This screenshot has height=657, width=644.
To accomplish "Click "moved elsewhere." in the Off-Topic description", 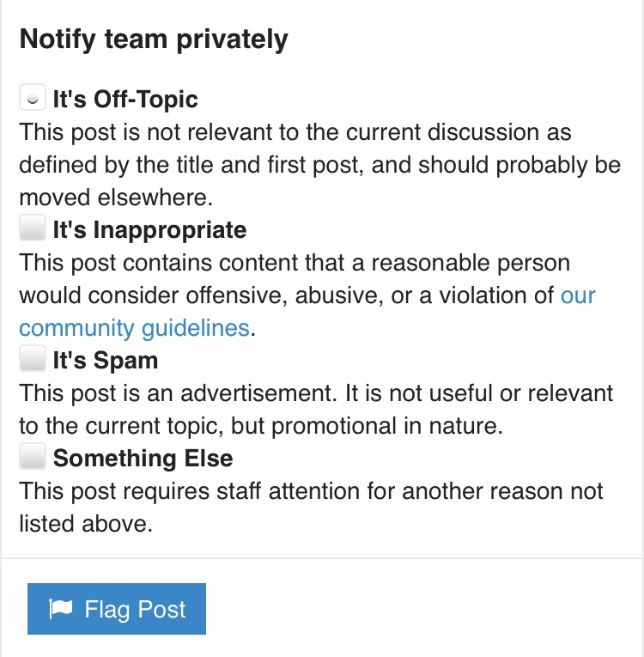I will click(115, 198).
